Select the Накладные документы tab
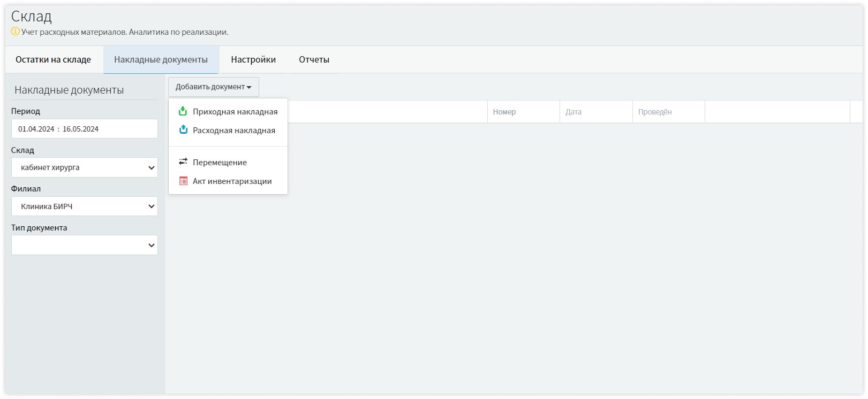 [161, 59]
